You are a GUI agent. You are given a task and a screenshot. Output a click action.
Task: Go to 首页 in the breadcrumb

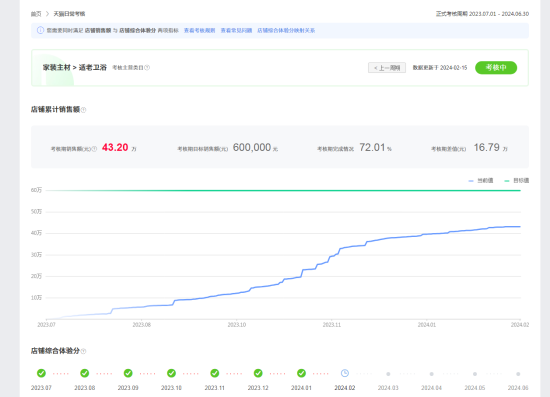point(36,14)
